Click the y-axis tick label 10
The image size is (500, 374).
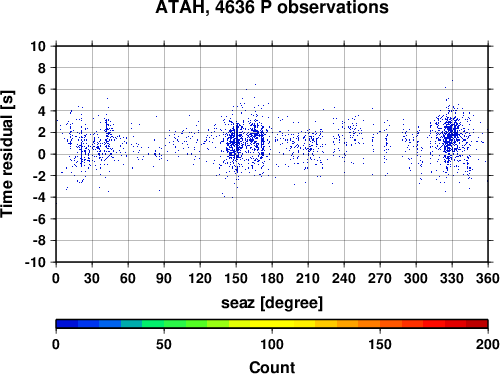[x=38, y=46]
